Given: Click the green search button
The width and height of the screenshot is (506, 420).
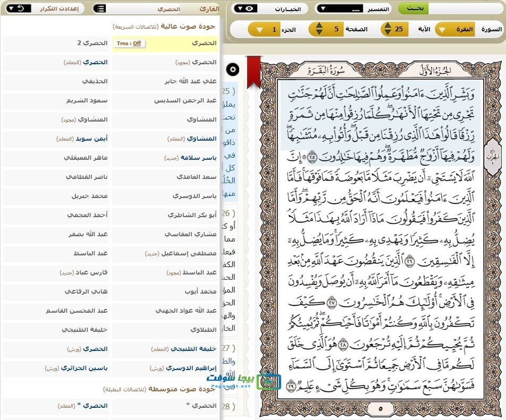Looking at the screenshot, I should 414,8.
